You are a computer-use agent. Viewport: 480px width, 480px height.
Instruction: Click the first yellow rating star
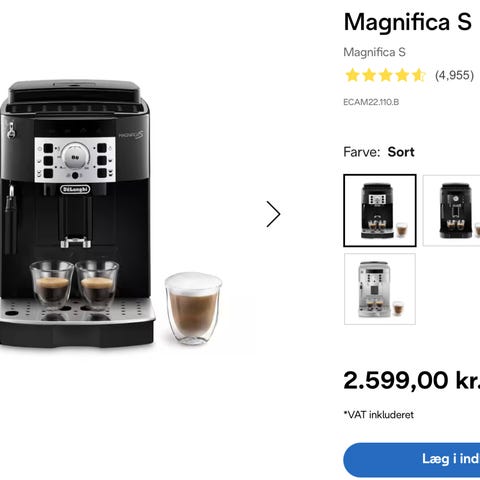(x=352, y=75)
